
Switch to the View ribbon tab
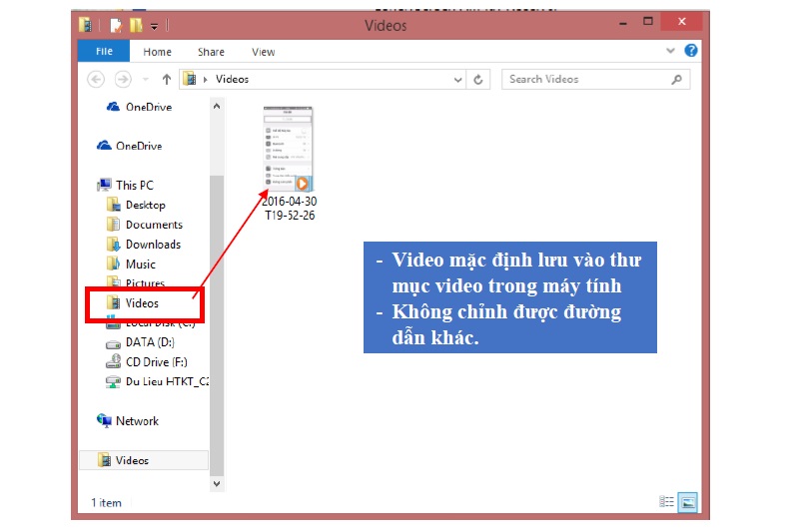click(263, 52)
